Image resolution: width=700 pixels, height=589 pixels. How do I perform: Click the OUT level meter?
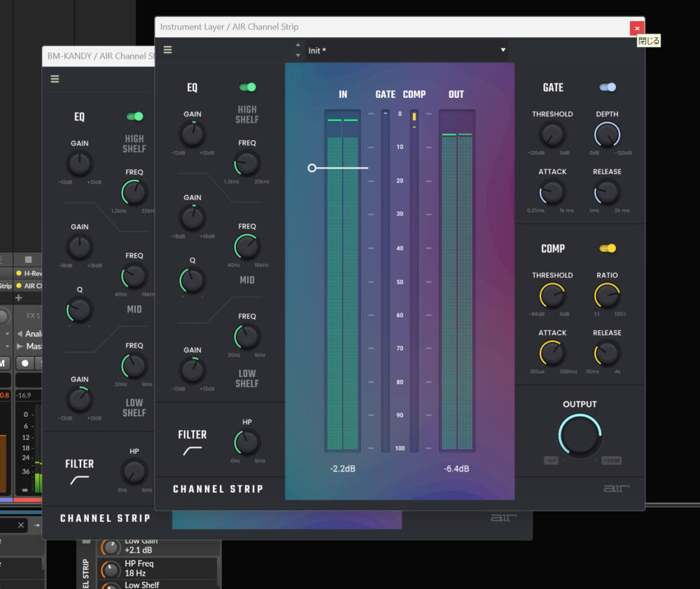point(456,281)
